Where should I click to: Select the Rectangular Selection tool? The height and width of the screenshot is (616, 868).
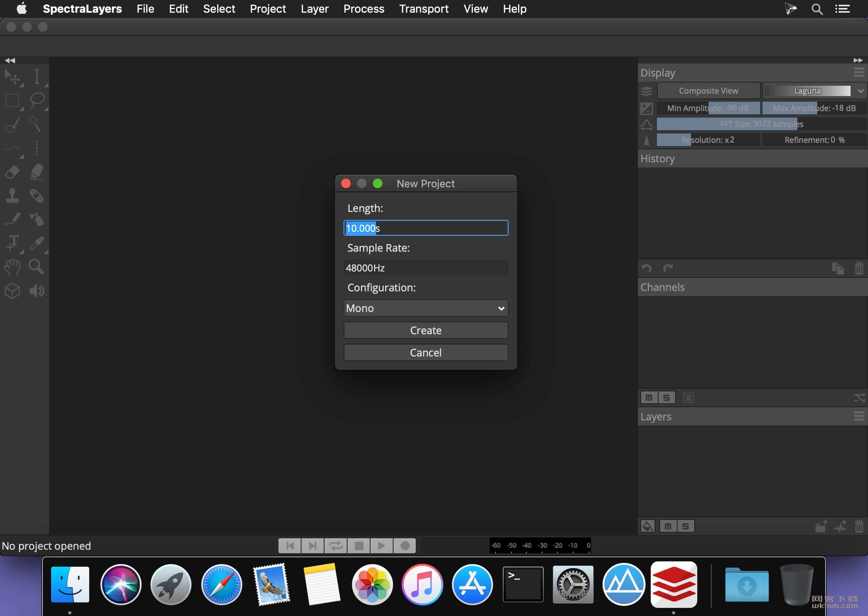point(12,101)
